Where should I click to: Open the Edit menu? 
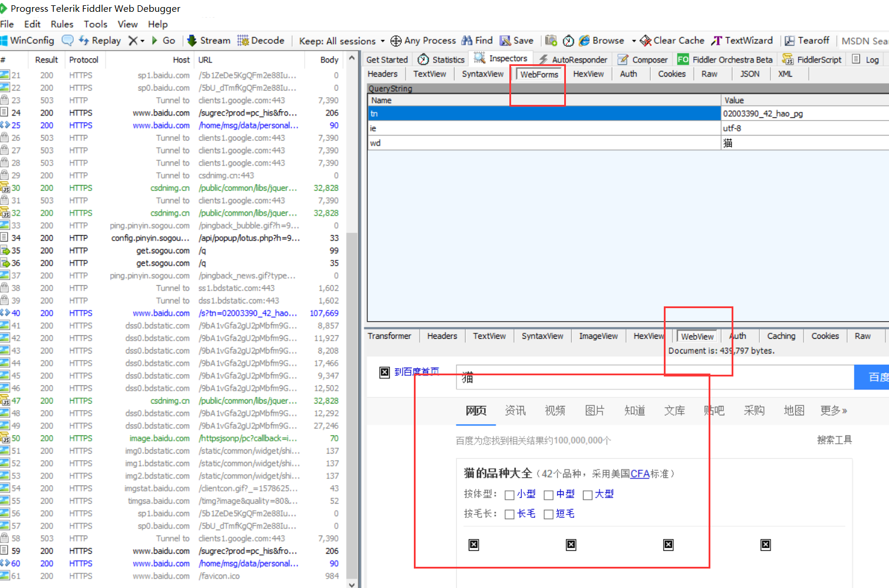[32, 24]
